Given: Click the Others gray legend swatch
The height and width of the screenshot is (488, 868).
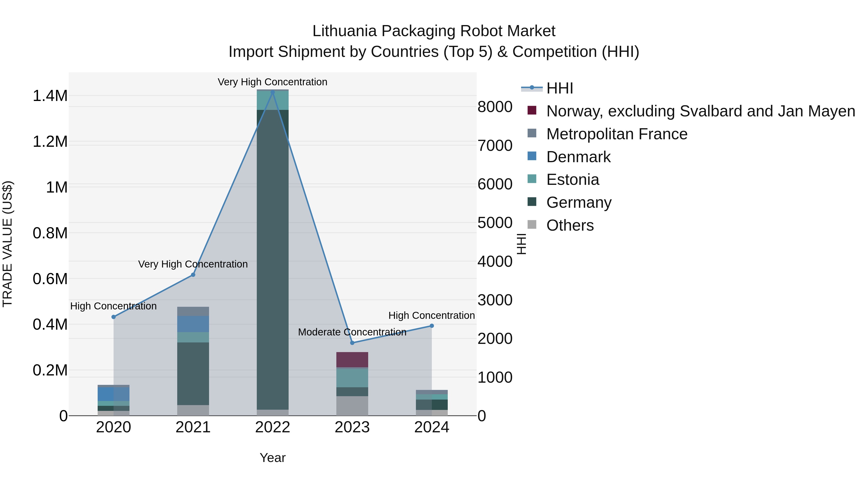Looking at the screenshot, I should [x=532, y=224].
